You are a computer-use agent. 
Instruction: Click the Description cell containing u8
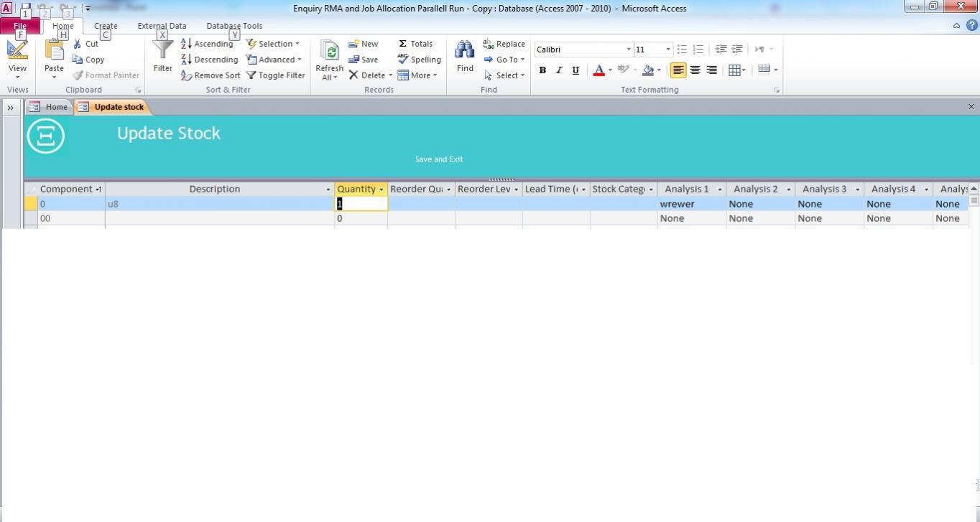tap(220, 204)
